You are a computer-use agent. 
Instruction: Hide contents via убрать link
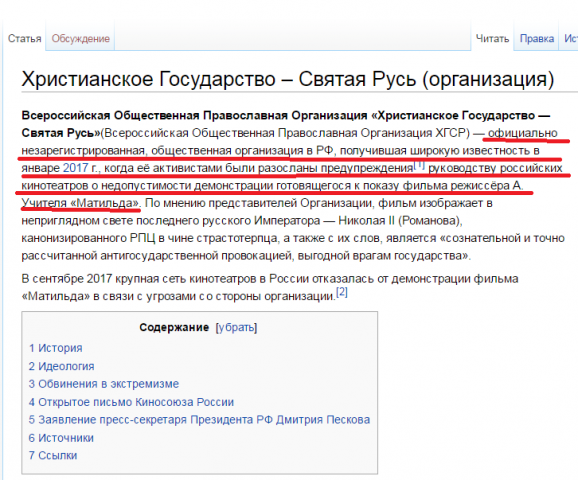coord(236,327)
